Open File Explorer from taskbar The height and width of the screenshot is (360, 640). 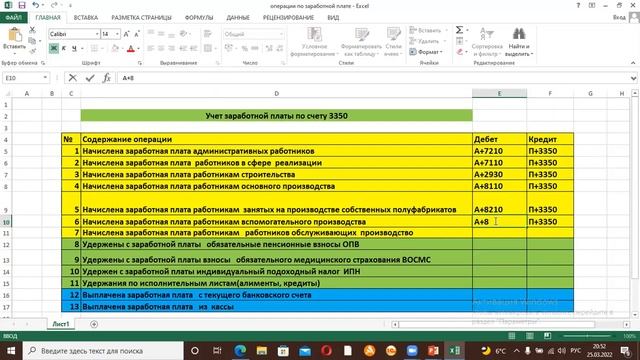262,351
